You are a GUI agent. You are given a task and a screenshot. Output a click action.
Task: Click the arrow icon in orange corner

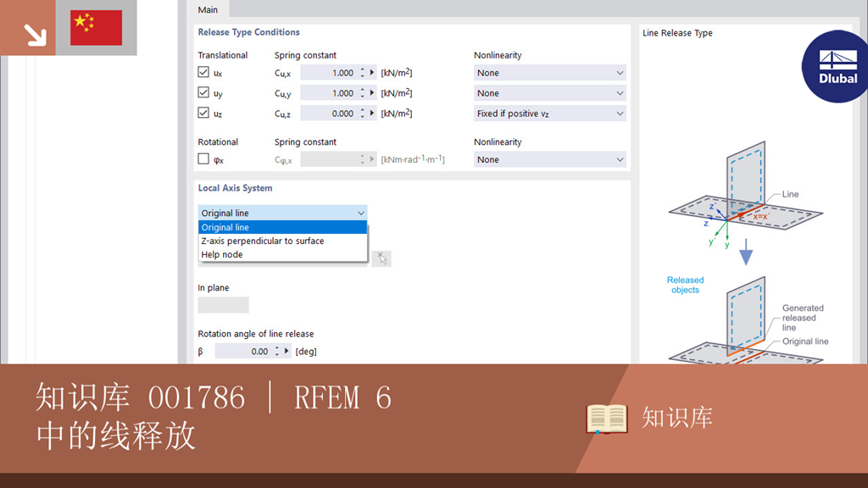pos(35,35)
